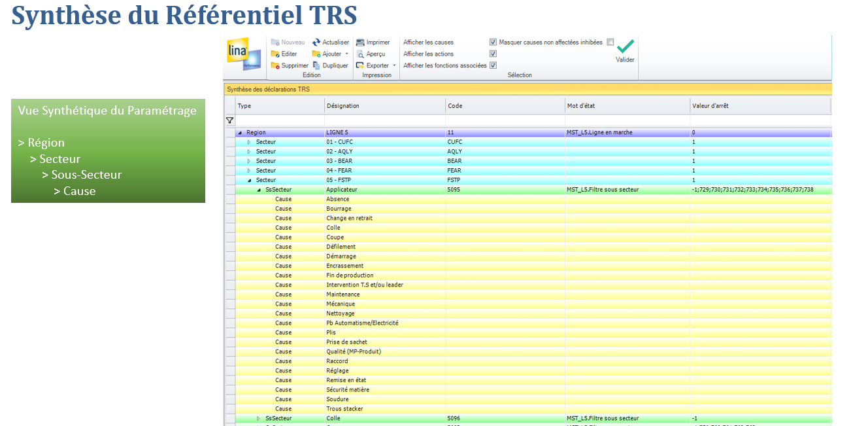Screen dimensions: 868x426
Task: Open the Aperçu preview icon
Action: 360,54
